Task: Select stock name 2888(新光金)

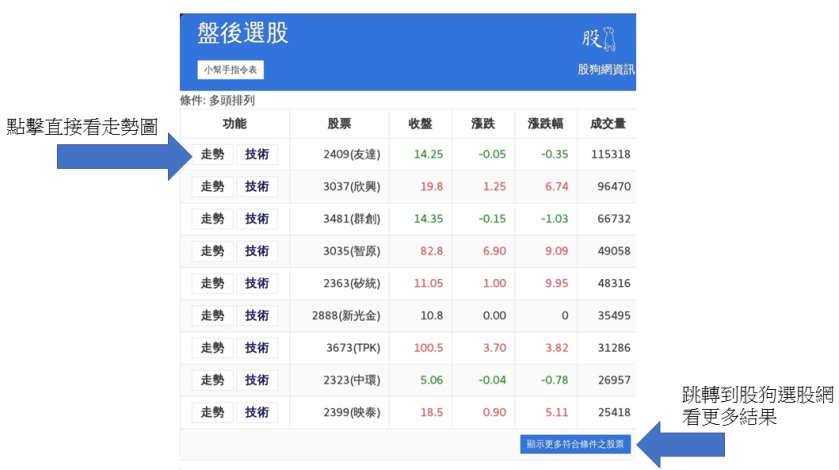Action: click(346, 315)
